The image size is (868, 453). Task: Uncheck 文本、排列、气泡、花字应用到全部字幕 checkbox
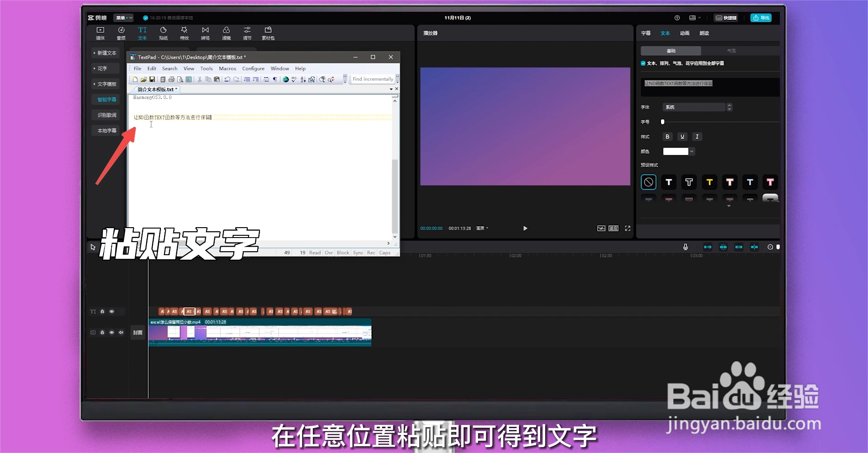click(x=643, y=63)
